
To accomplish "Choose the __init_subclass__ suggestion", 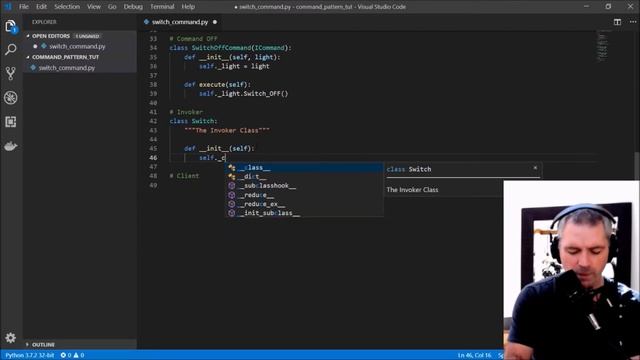I will (x=304, y=213).
